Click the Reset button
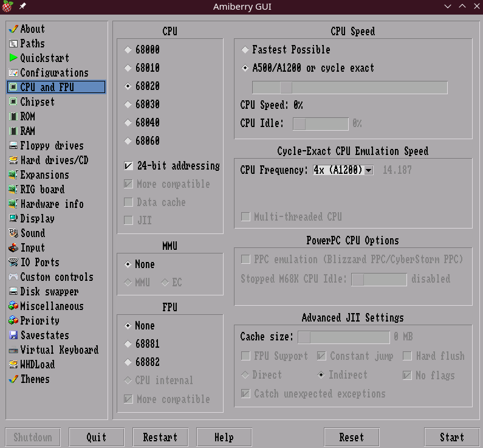 352,437
